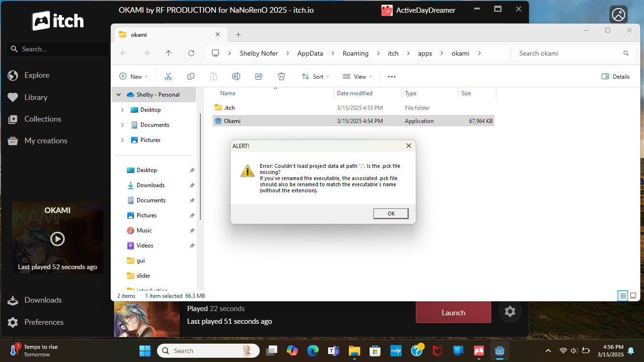Click the Delete trash icon in Explorer toolbar

[281, 76]
